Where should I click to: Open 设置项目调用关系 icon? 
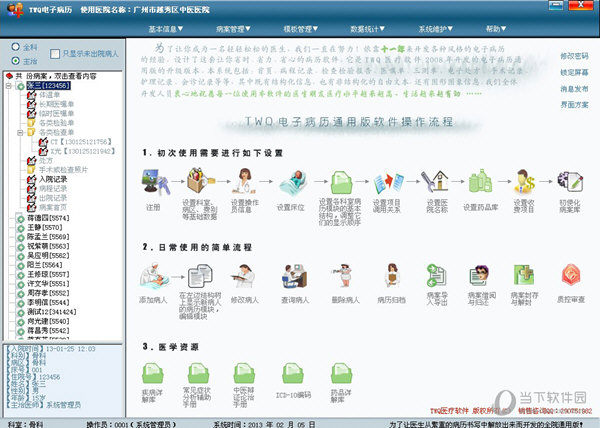pos(388,182)
